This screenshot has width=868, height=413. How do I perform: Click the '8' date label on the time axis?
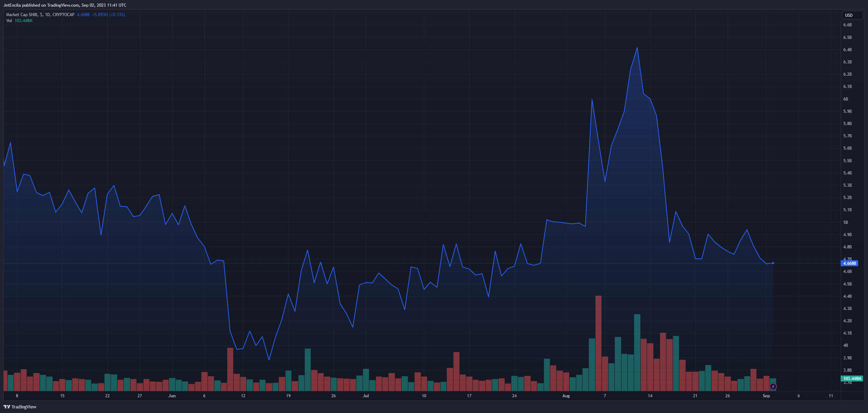17,396
